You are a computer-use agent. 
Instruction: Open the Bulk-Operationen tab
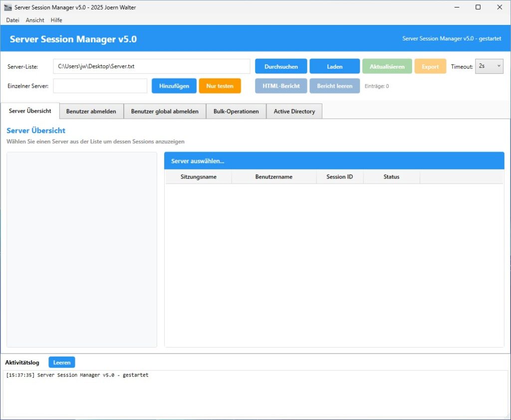tap(236, 111)
